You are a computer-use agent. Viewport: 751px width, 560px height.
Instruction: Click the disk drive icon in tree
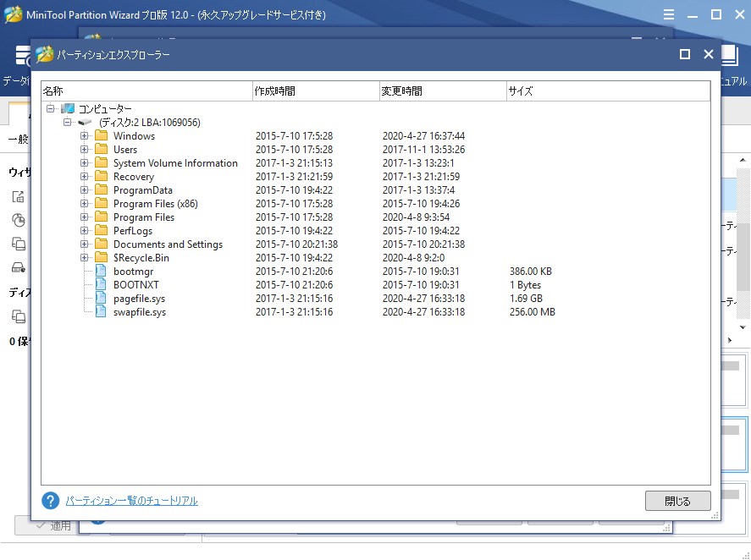(x=85, y=123)
